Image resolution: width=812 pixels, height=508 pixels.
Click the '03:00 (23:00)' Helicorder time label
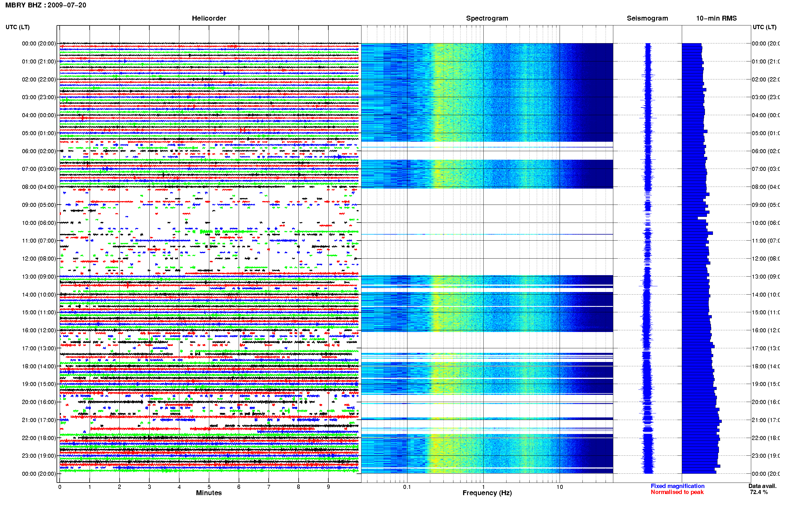point(39,97)
